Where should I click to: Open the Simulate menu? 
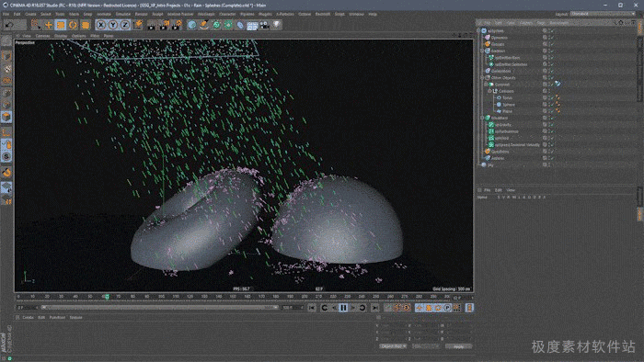[x=122, y=14]
